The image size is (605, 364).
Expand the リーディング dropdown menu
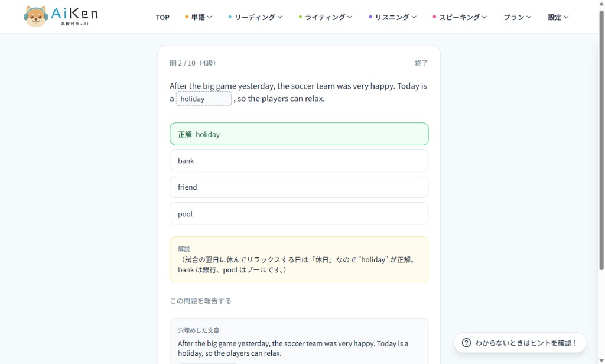255,17
